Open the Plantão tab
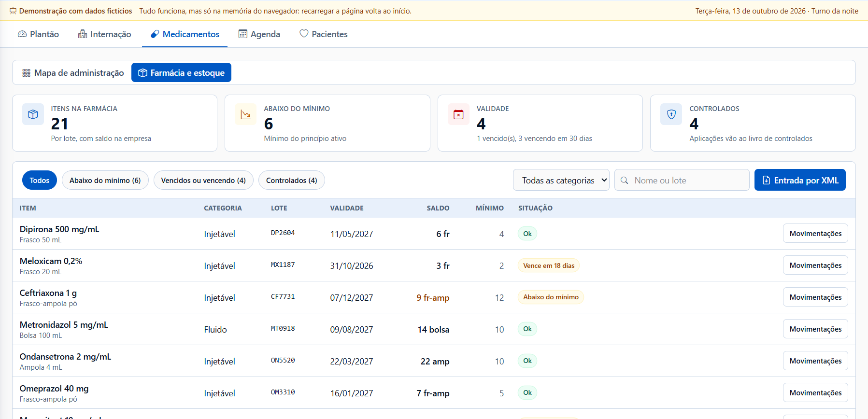This screenshot has height=419, width=868. tap(38, 34)
